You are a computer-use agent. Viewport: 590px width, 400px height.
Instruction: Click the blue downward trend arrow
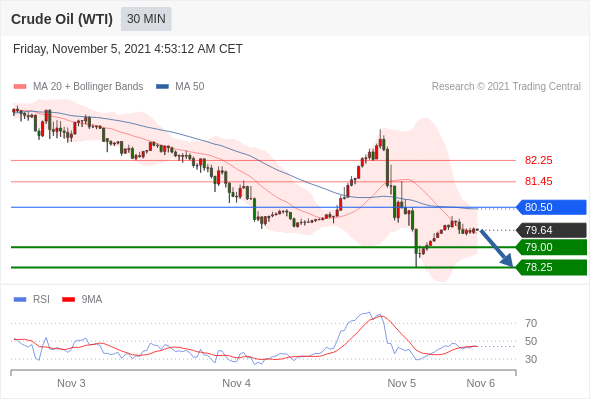click(x=496, y=248)
